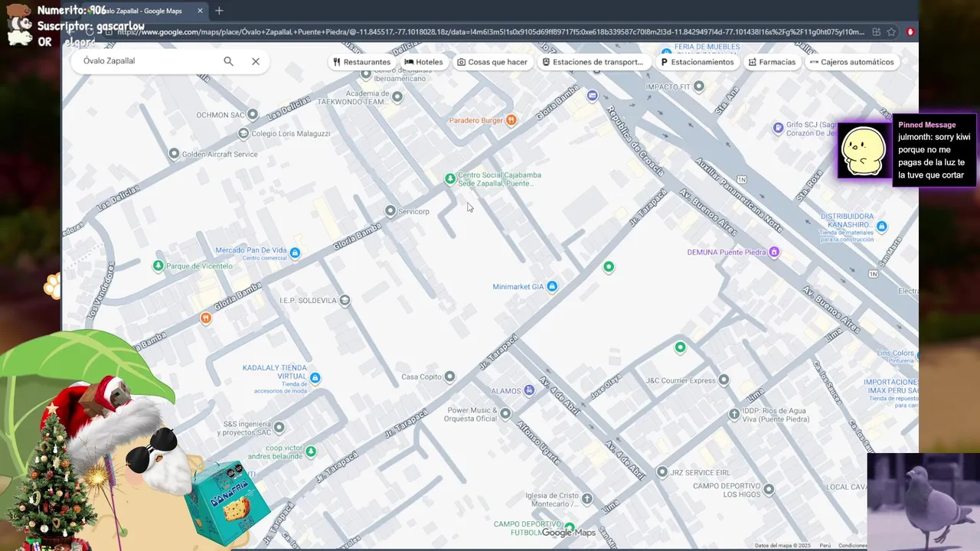Open Parque de Vicentelo pin

[x=158, y=266]
